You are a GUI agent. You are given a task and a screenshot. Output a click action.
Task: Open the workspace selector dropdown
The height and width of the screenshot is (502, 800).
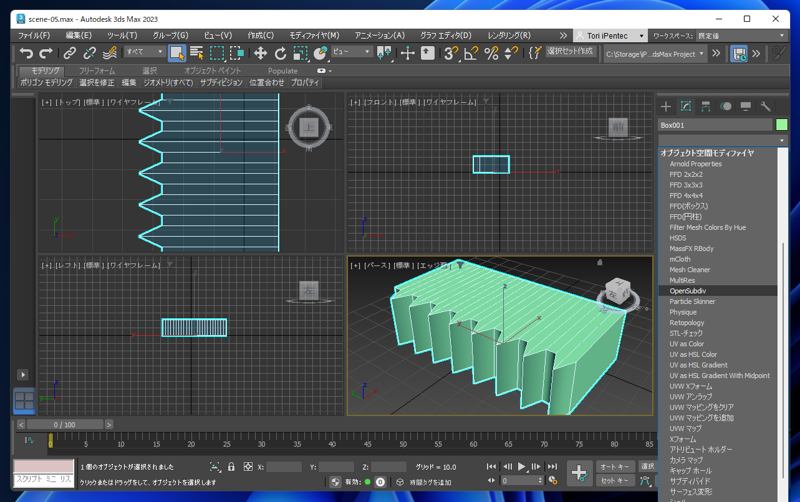pyautogui.click(x=741, y=36)
